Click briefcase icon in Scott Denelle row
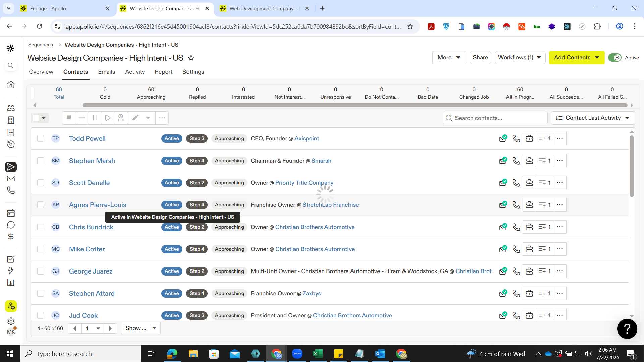The height and width of the screenshot is (362, 644). coord(529,183)
